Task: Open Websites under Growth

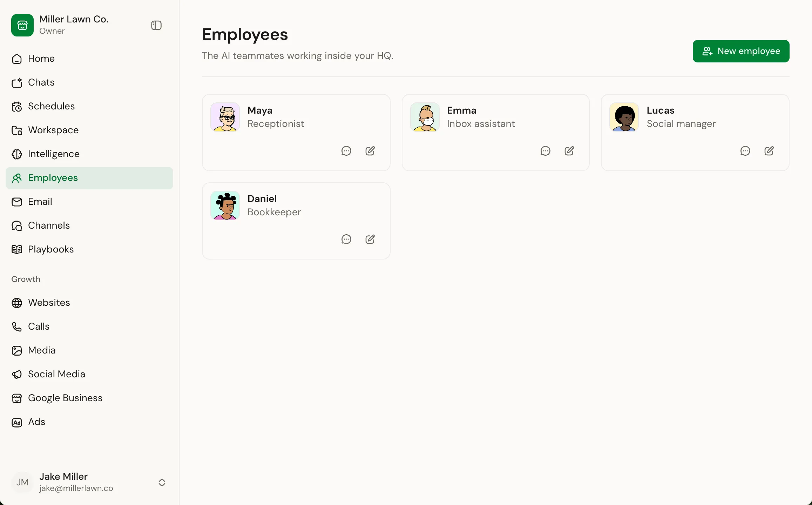Action: point(89,303)
